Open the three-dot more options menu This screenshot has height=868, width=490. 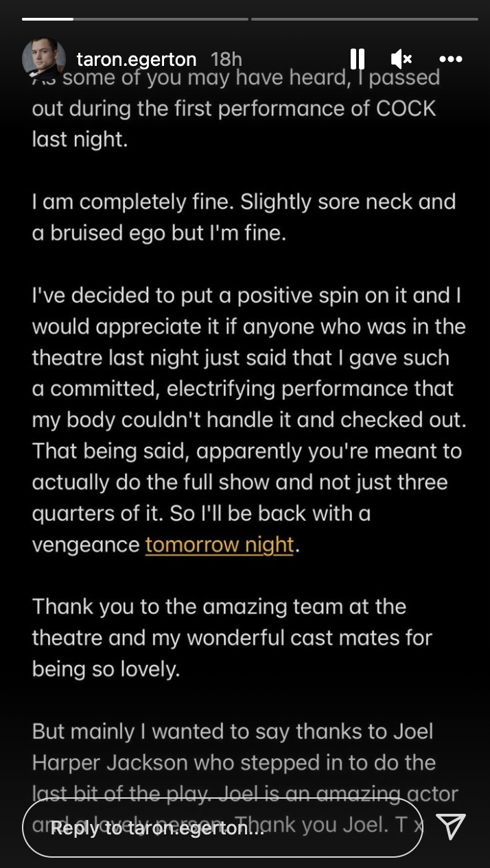(x=450, y=59)
